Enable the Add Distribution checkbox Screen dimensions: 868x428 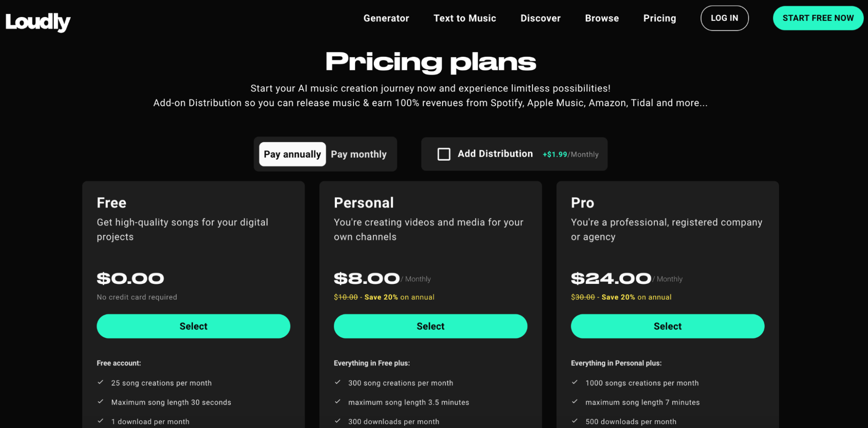tap(444, 154)
